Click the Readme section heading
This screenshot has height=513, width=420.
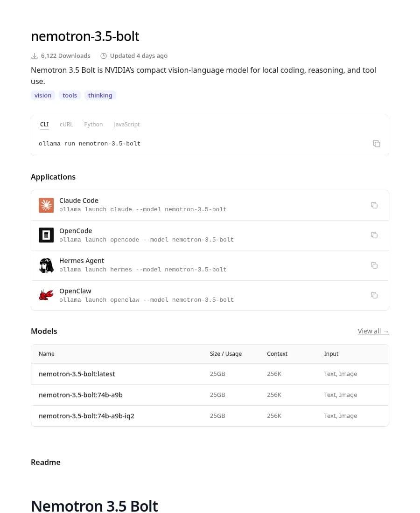46,462
